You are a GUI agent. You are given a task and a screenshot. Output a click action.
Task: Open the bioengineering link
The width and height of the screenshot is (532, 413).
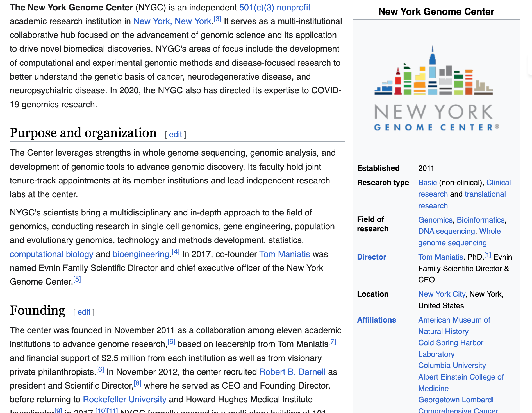pos(141,254)
